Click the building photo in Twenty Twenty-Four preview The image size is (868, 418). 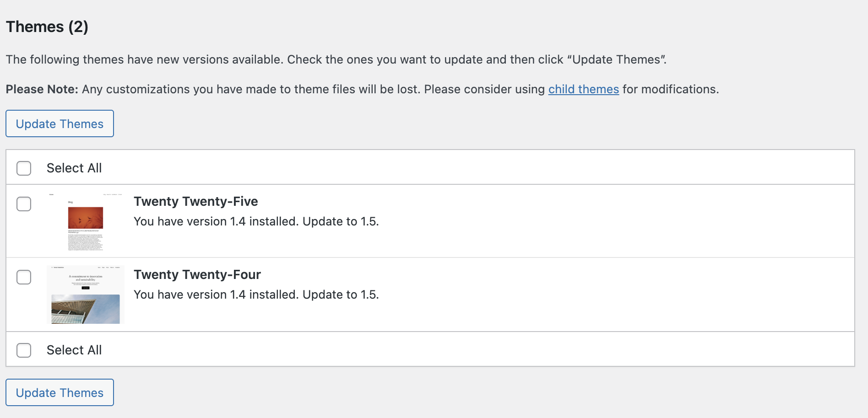coord(86,309)
